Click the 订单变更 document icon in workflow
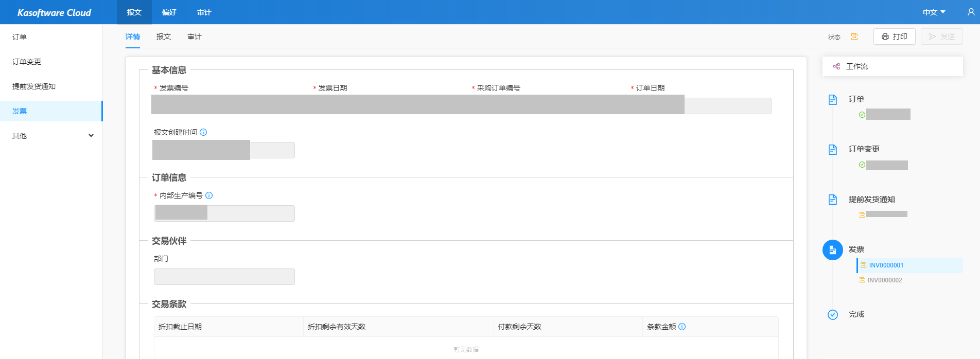This screenshot has height=359, width=980. 833,149
